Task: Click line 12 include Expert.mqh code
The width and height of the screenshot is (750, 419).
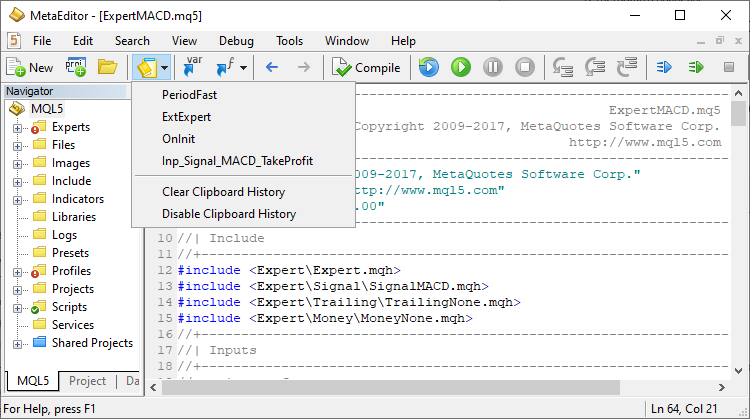Action: [289, 270]
